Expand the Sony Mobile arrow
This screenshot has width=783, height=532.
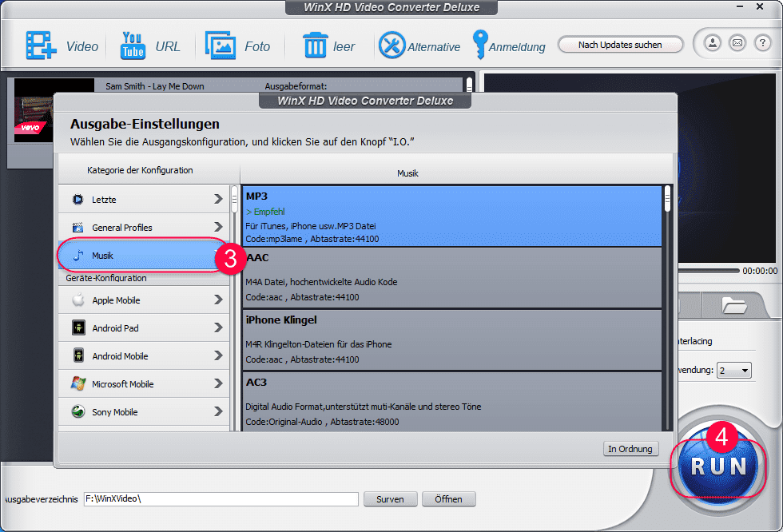(218, 411)
